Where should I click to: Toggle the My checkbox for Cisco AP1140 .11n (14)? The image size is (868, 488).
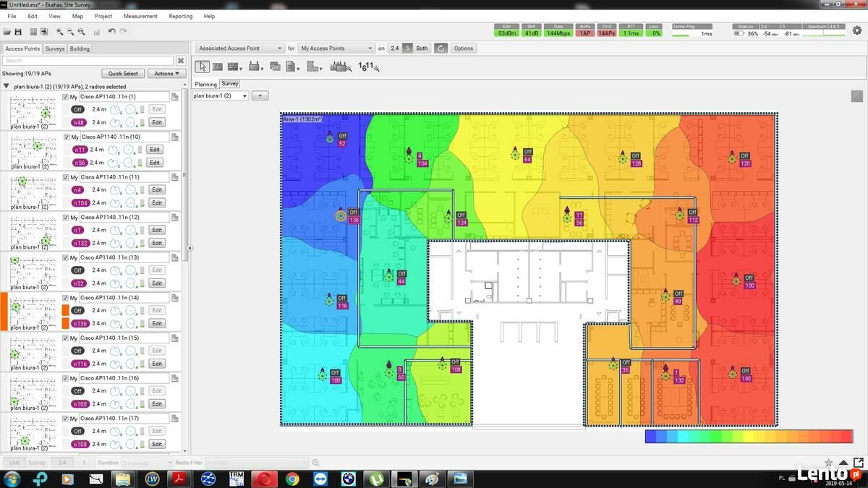[67, 298]
